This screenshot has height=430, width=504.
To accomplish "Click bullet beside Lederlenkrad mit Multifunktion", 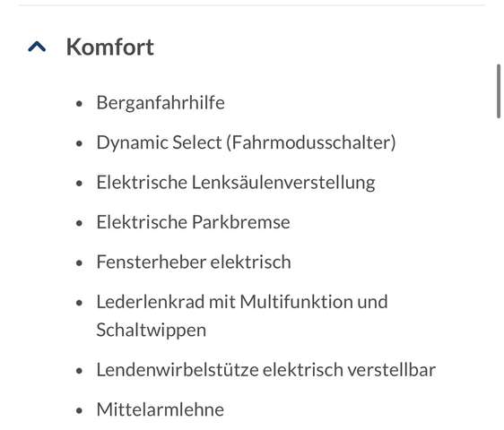I will click(80, 303).
